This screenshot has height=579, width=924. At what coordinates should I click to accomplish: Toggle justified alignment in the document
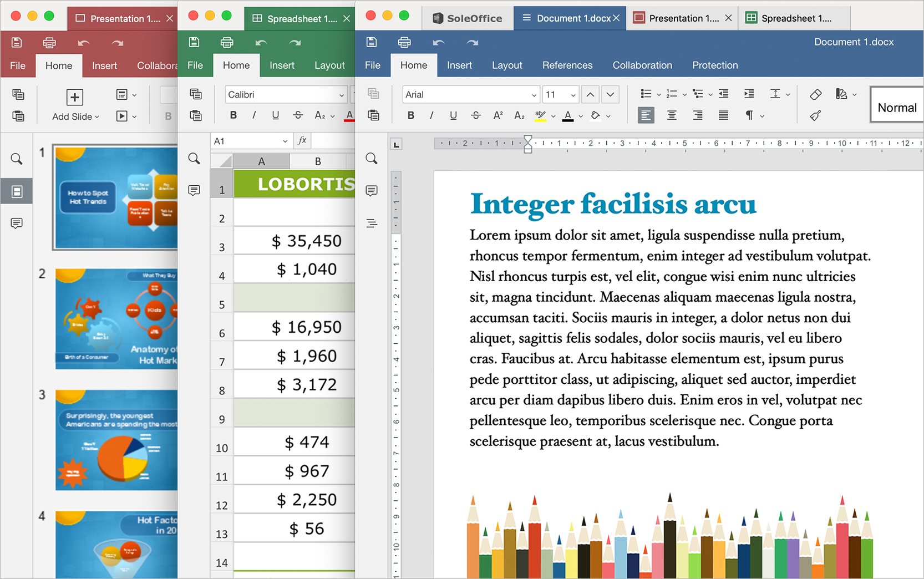click(x=723, y=115)
